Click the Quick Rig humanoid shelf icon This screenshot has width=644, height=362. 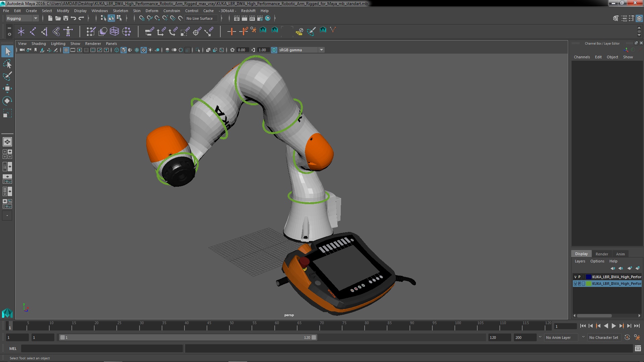coord(68,32)
